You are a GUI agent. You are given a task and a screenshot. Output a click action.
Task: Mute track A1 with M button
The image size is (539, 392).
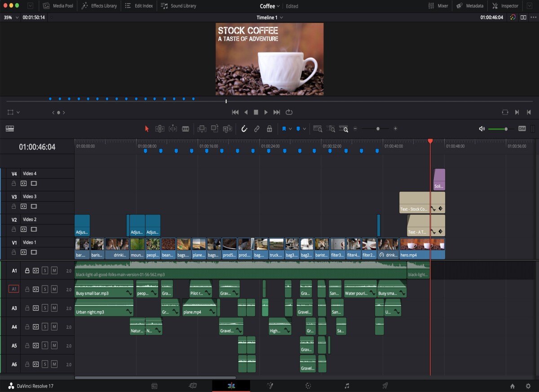tap(54, 271)
